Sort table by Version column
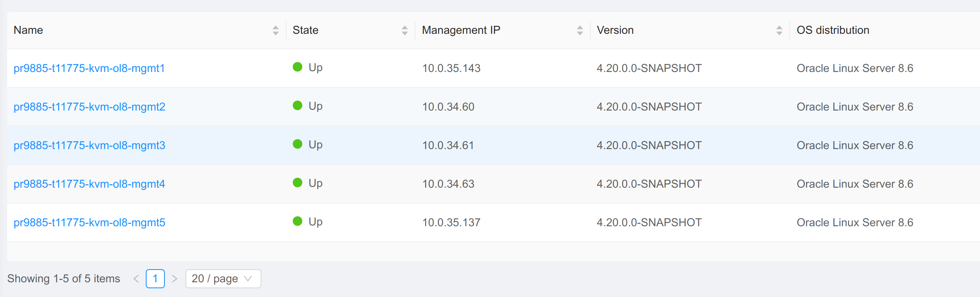This screenshot has height=297, width=980. pyautogui.click(x=779, y=30)
